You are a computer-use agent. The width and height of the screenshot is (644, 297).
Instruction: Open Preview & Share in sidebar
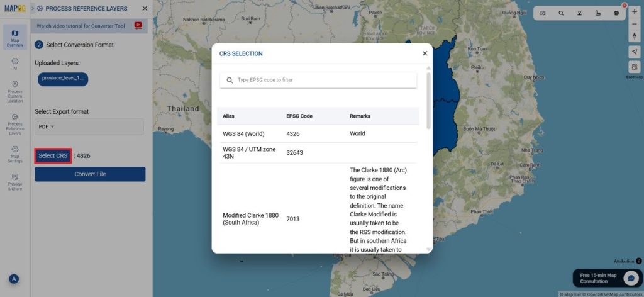pyautogui.click(x=15, y=182)
